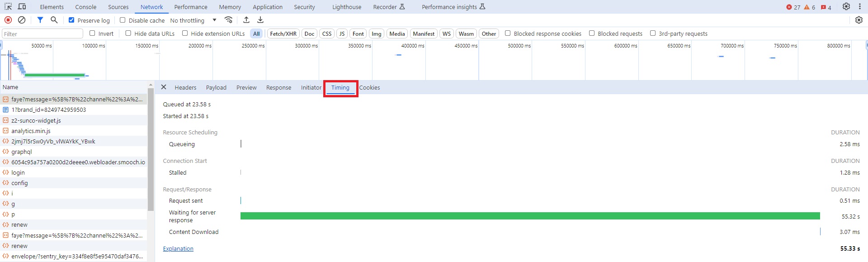The width and height of the screenshot is (868, 262).
Task: Open network search with magnifier icon
Action: [54, 20]
